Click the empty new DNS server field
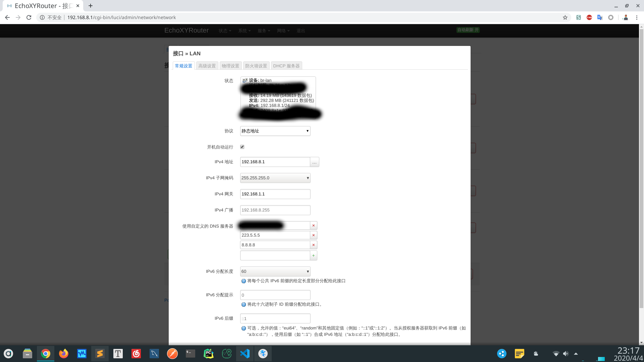Image resolution: width=644 pixels, height=362 pixels. pos(275,255)
